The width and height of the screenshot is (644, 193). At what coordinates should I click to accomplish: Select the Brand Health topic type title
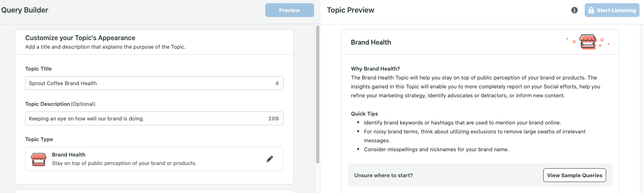[69, 154]
